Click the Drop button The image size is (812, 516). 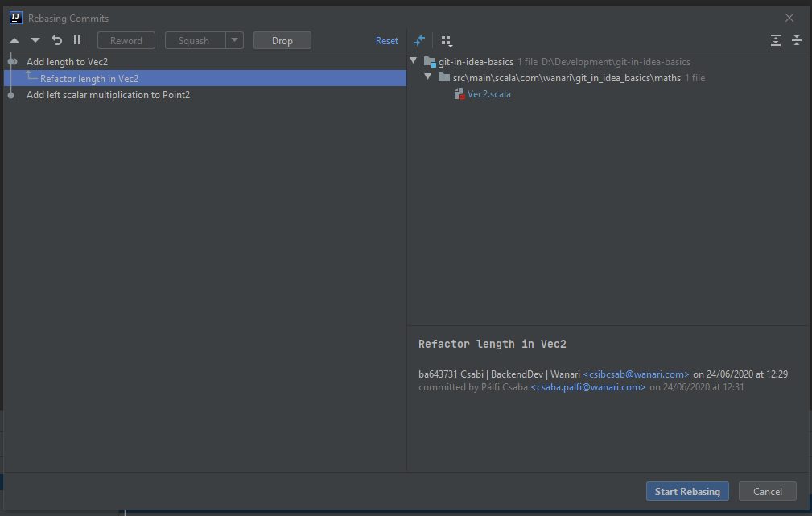click(x=282, y=40)
